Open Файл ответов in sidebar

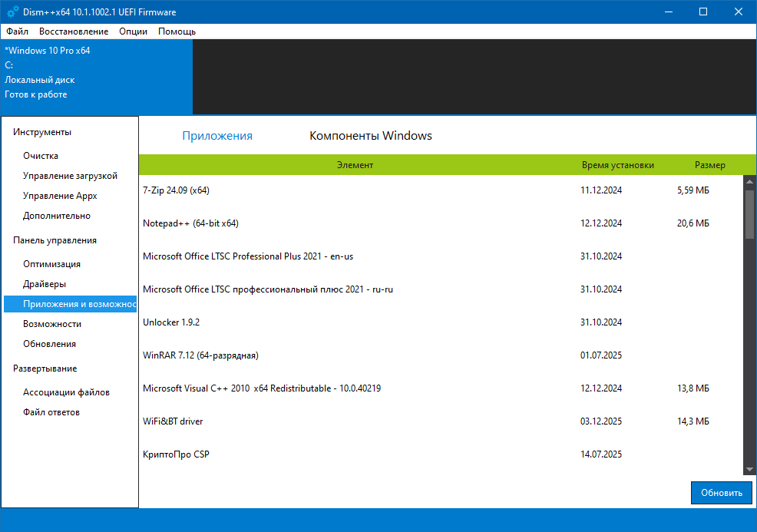tap(51, 412)
